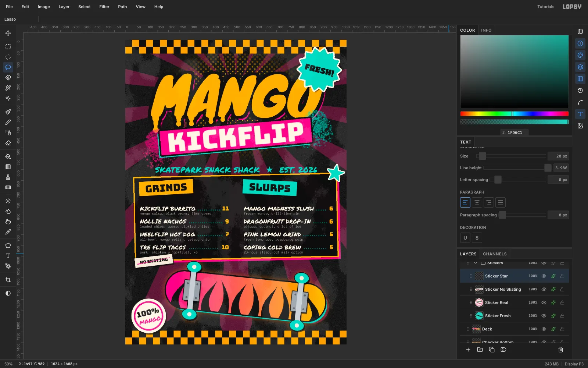Duplicate the selected layer
Image resolution: width=588 pixels, height=368 pixels.
492,350
